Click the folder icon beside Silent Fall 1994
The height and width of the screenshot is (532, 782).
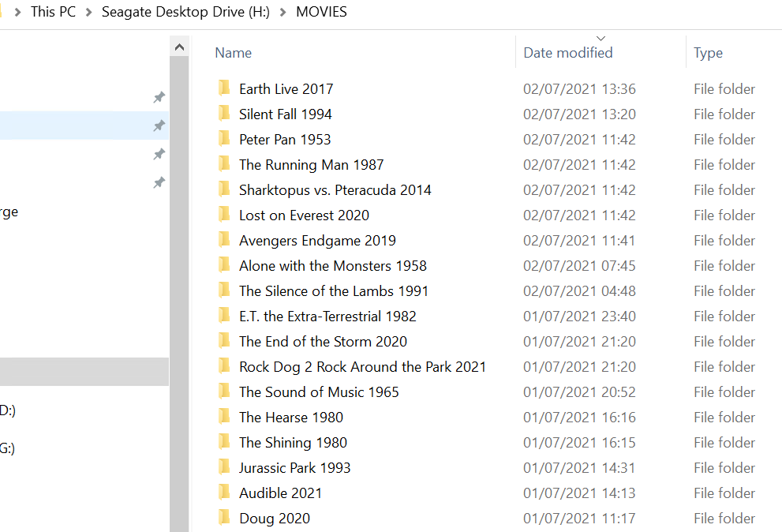point(224,114)
